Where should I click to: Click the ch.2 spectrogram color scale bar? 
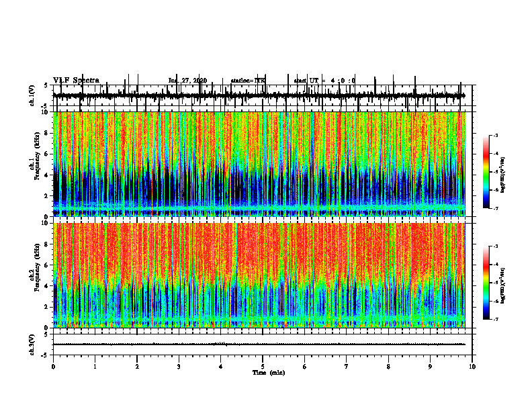pyautogui.click(x=486, y=283)
